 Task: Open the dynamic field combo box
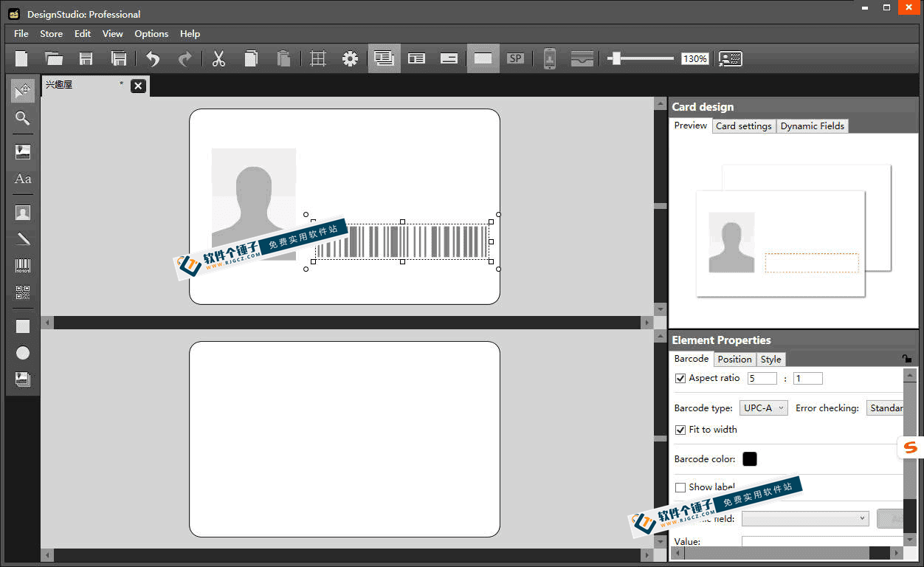(x=806, y=518)
